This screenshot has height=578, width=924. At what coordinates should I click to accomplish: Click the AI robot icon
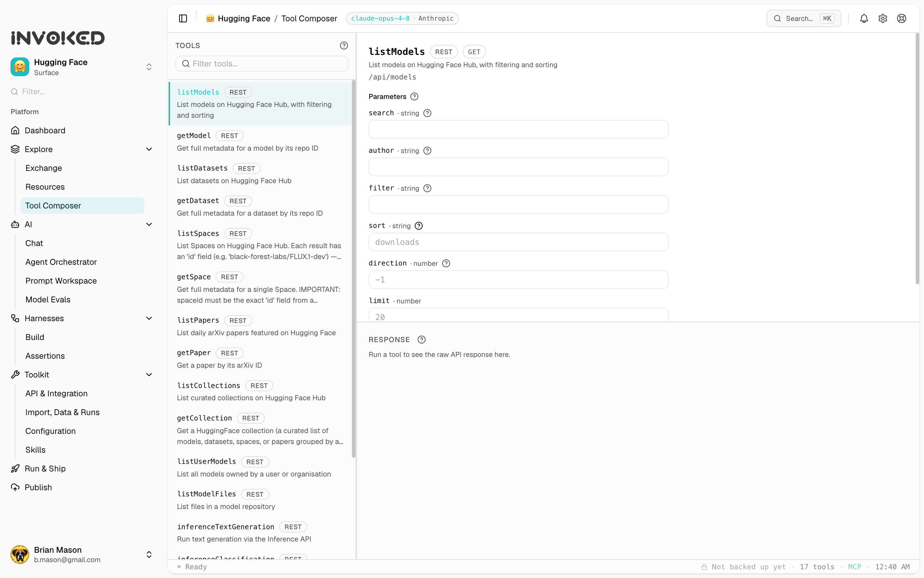point(15,224)
